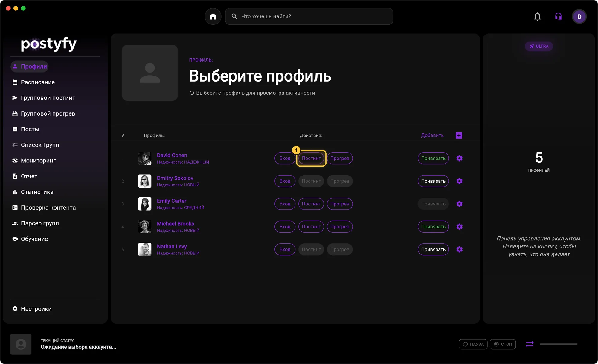
Task: Click the СТОП button
Action: 503,344
